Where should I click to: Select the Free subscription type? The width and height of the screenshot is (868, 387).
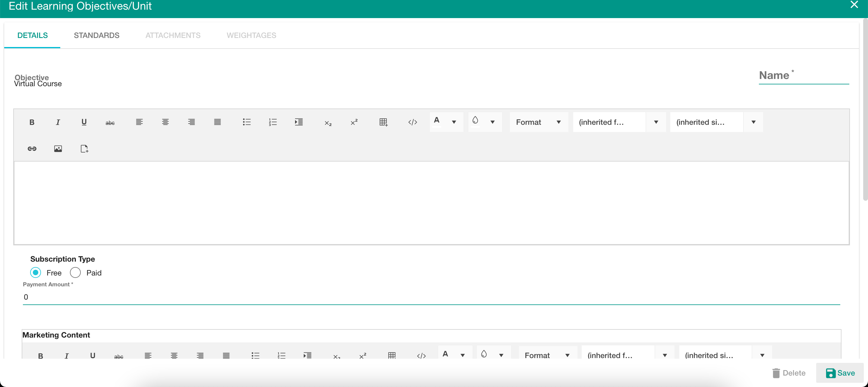[35, 272]
